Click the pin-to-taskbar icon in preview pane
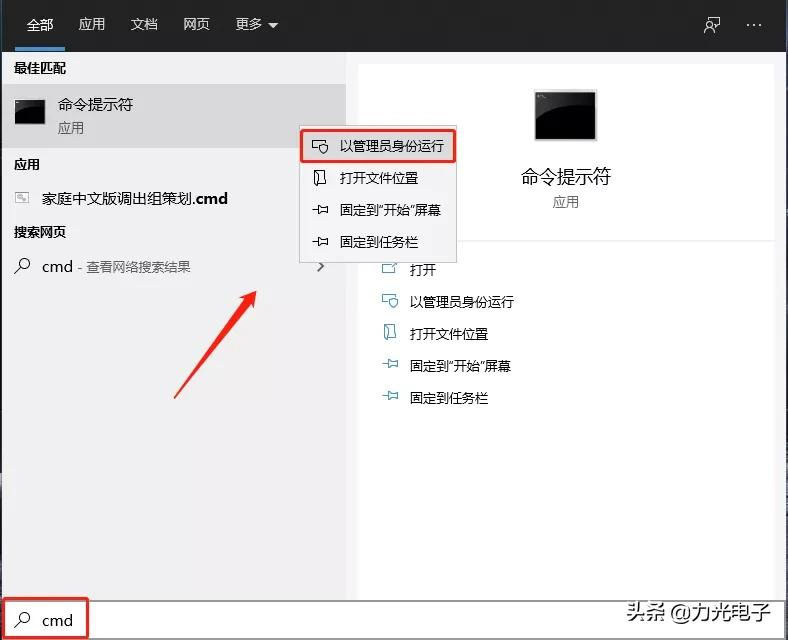Image resolution: width=788 pixels, height=640 pixels. point(390,396)
